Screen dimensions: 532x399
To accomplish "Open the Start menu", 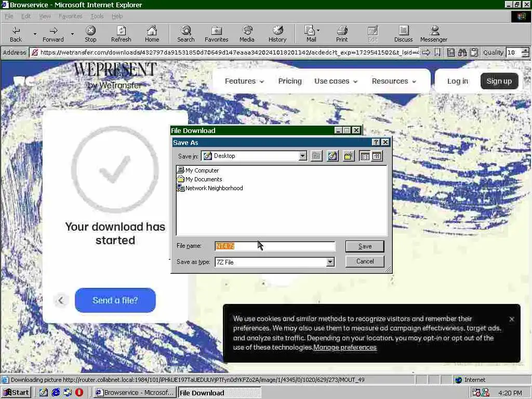I will click(x=16, y=393).
